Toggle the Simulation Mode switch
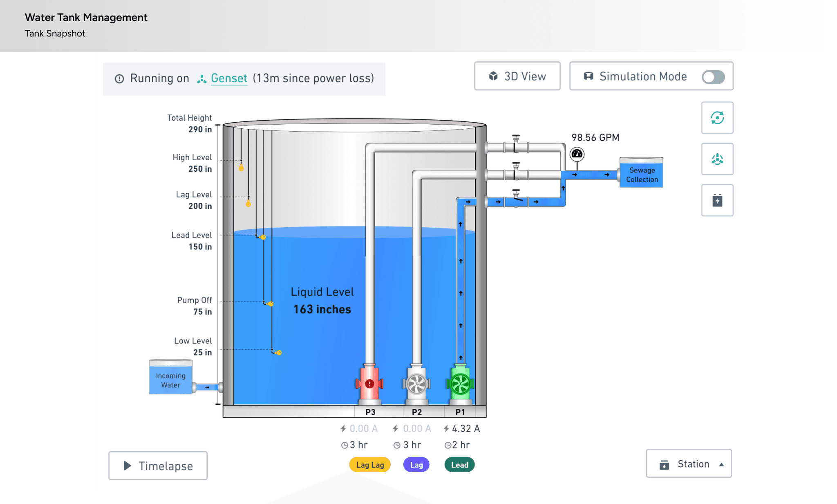 713,77
